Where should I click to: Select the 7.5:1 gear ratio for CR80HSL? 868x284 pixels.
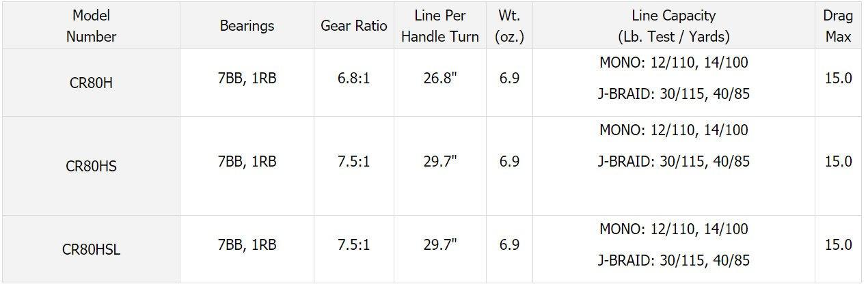pyautogui.click(x=353, y=245)
